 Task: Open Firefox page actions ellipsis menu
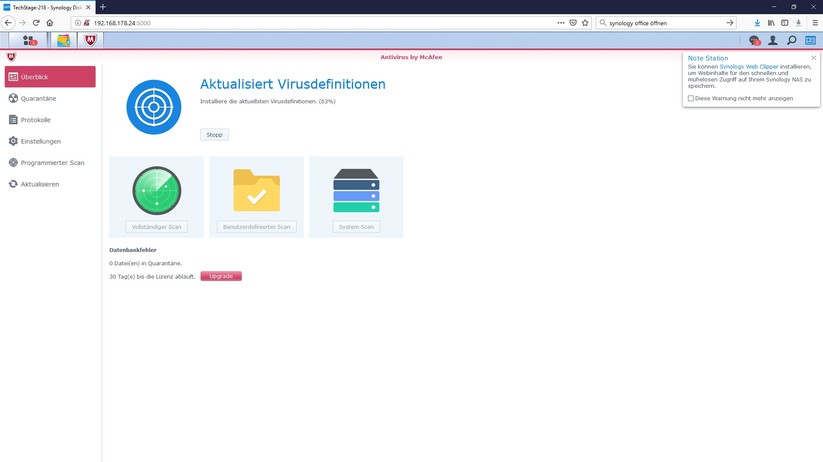(560, 22)
